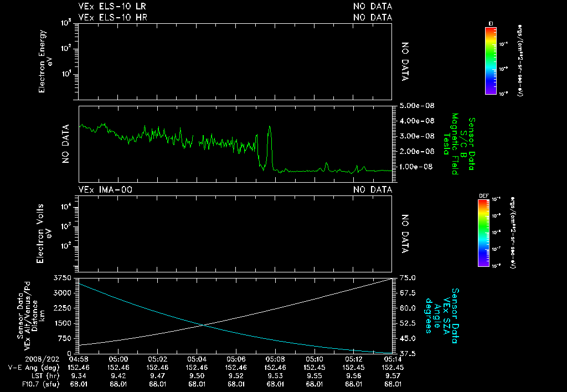The width and height of the screenshot is (567, 392).
Task: Click the LST value 9.47
Action: point(157,376)
